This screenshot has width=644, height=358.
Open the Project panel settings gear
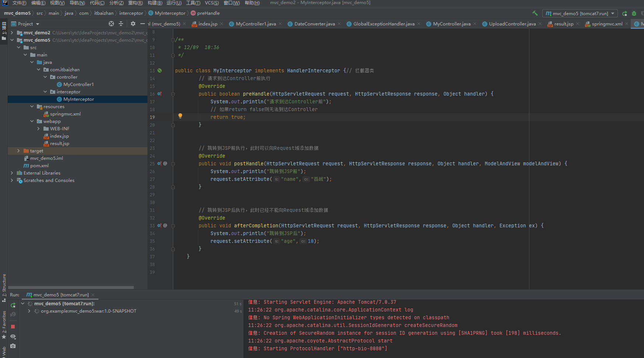point(133,24)
